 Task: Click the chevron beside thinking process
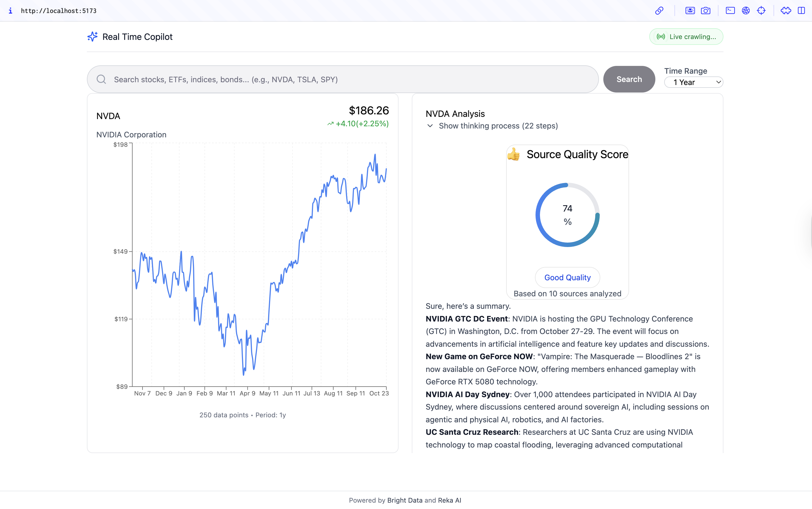click(430, 126)
